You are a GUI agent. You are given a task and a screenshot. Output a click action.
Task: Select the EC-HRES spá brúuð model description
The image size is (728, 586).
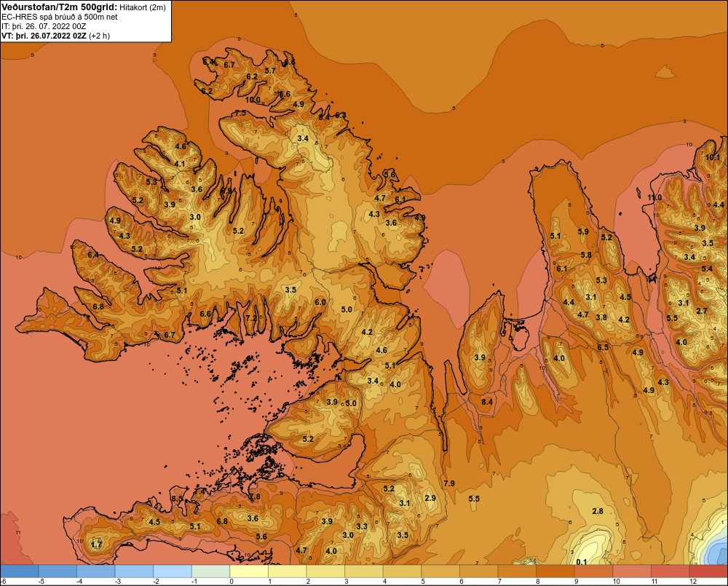point(60,17)
